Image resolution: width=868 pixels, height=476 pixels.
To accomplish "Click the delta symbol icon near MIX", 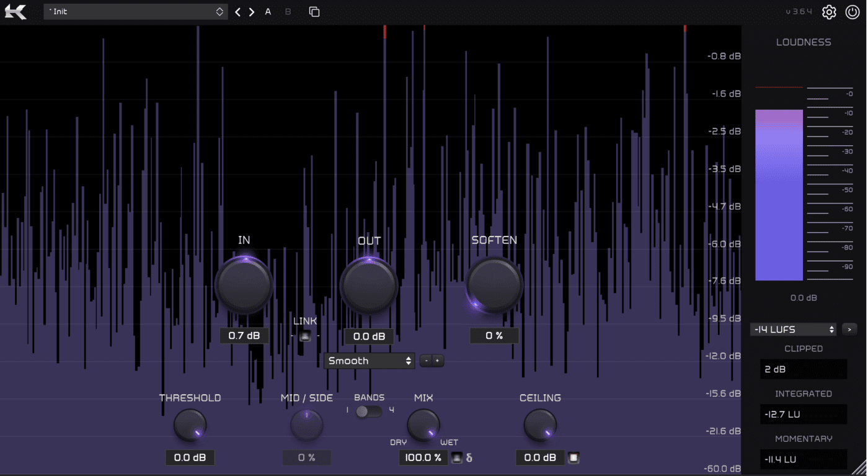I will click(x=469, y=458).
